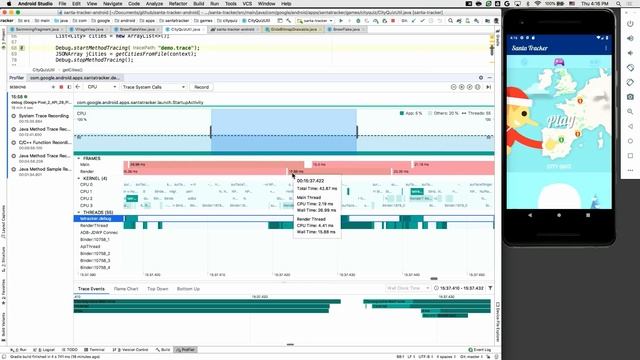Select Java Method Sample Recording session
The width and height of the screenshot is (640, 360).
coord(40,171)
